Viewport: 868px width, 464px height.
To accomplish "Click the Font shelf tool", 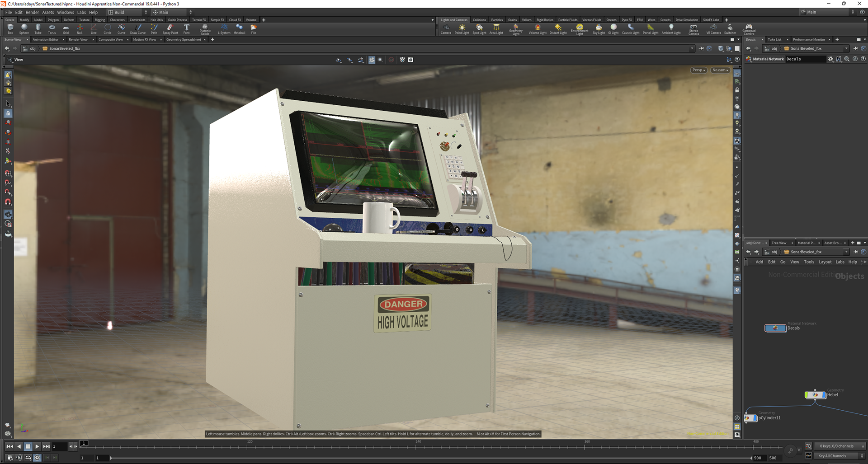I will point(186,29).
